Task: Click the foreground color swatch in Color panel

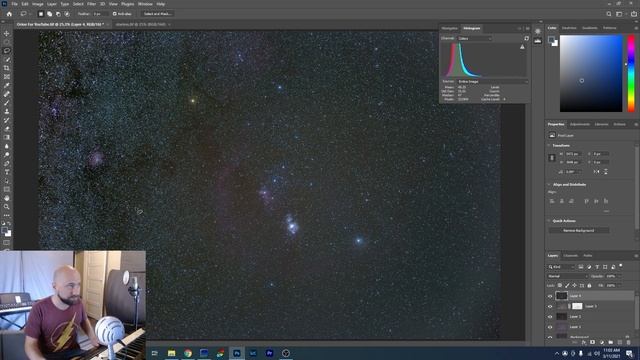Action: click(551, 40)
